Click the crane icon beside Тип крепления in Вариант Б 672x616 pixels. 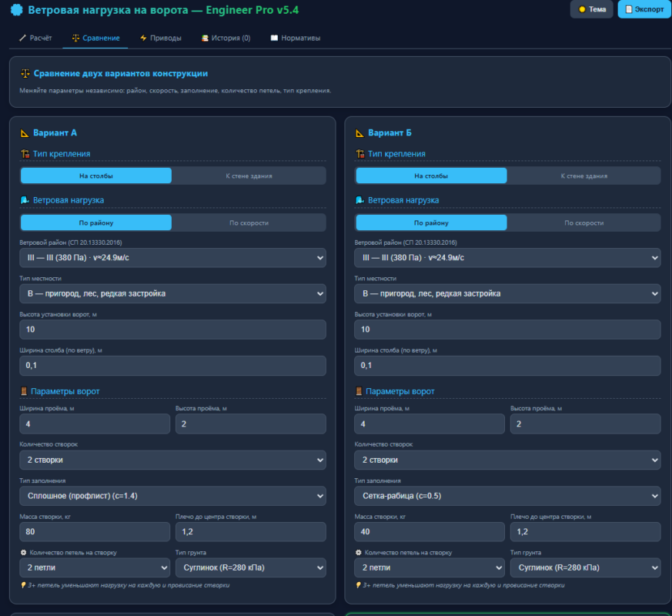coord(360,154)
